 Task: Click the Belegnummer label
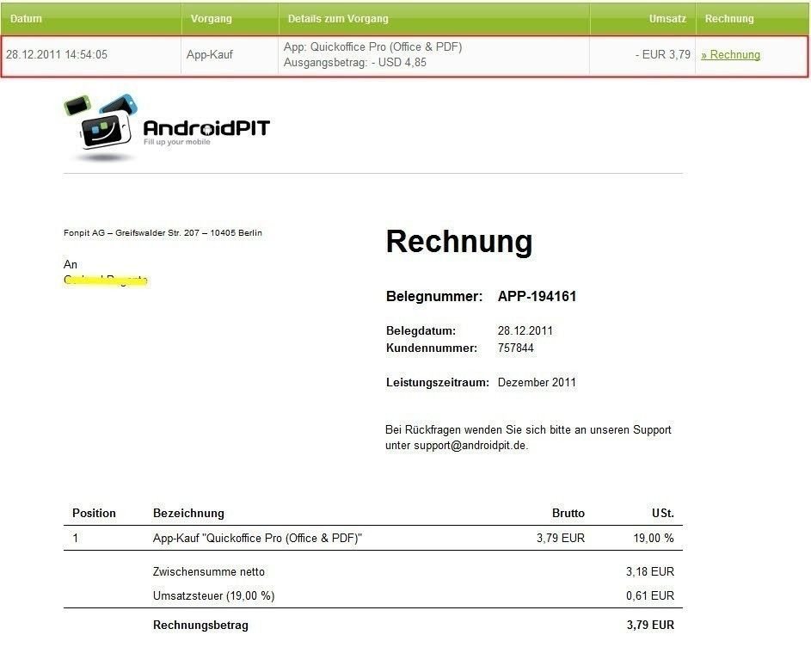click(434, 297)
